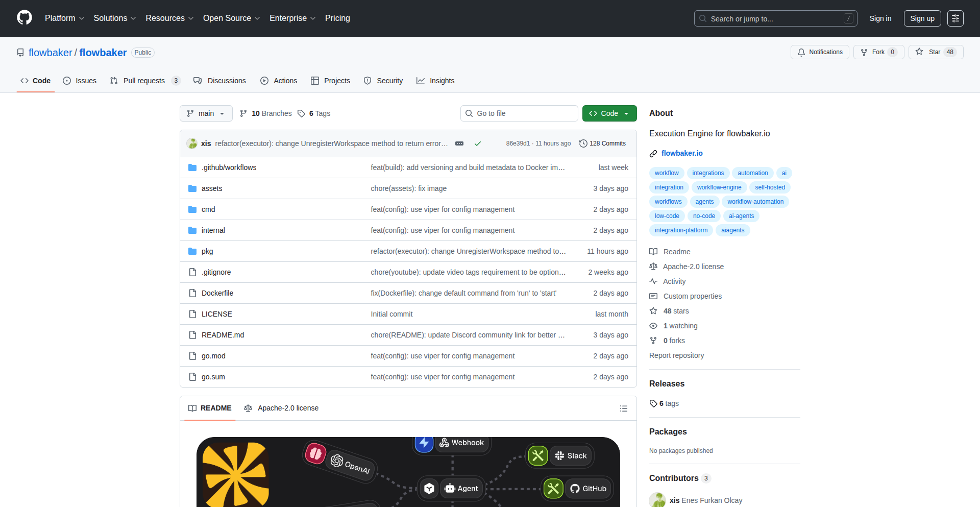Click the history clock icon near Commits
This screenshot has height=507, width=980.
[583, 143]
